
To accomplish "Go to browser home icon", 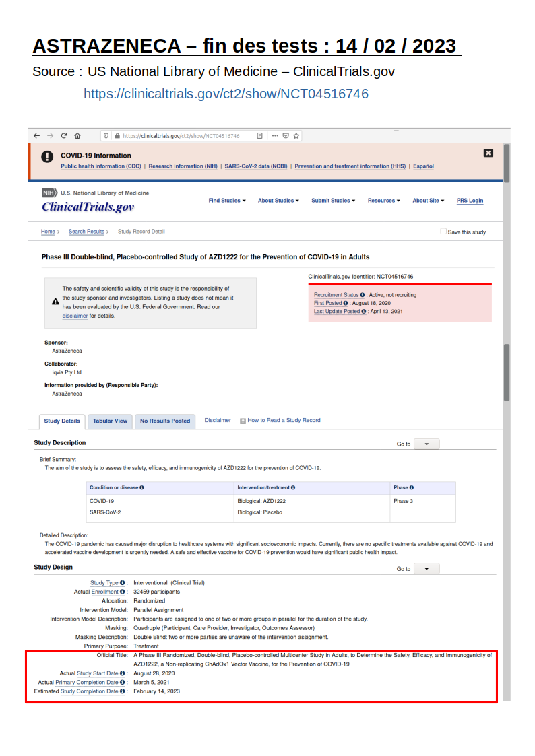I will point(77,135).
